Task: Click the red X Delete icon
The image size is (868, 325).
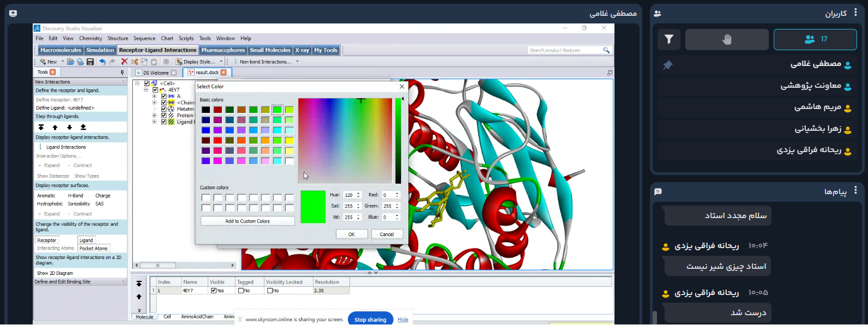Action: [x=124, y=62]
